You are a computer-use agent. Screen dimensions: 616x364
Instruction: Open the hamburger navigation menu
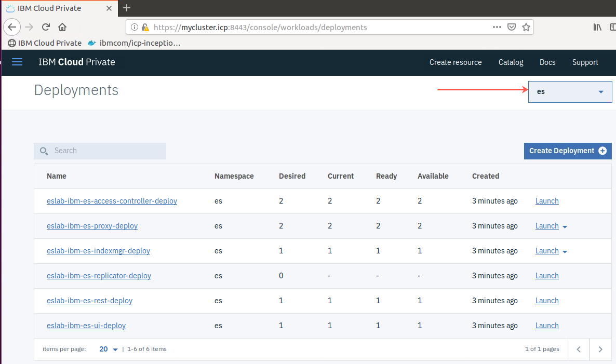17,62
